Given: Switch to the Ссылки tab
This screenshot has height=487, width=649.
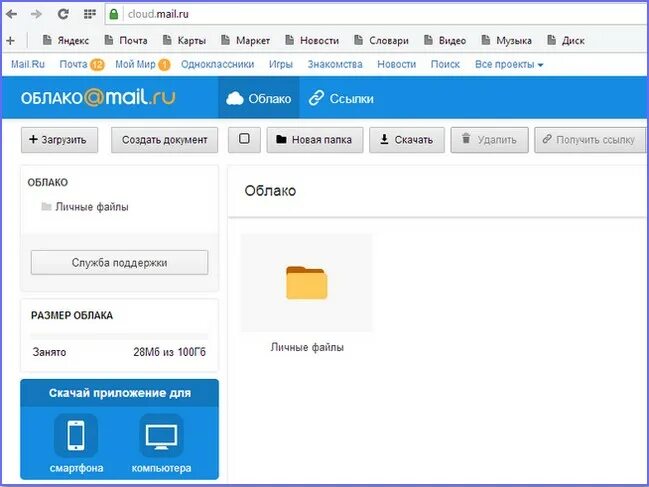Looking at the screenshot, I should pyautogui.click(x=341, y=98).
